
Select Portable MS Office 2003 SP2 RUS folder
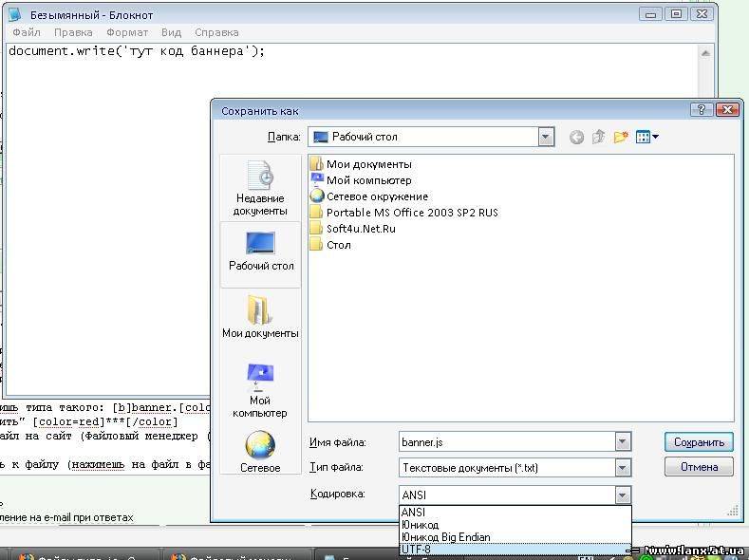403,213
